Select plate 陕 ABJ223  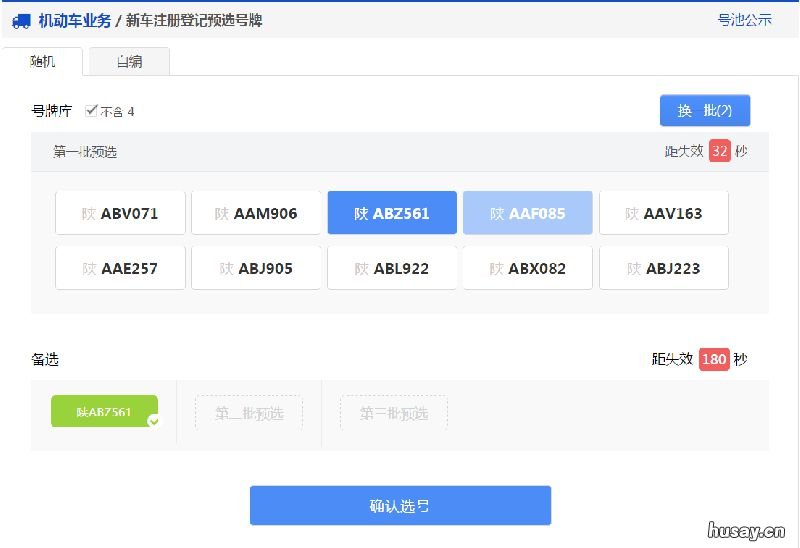[664, 268]
